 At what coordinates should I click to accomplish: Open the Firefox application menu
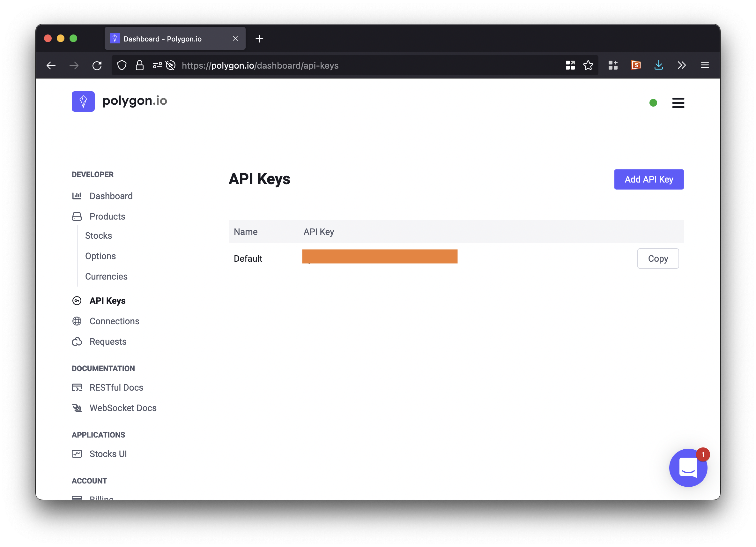(704, 65)
